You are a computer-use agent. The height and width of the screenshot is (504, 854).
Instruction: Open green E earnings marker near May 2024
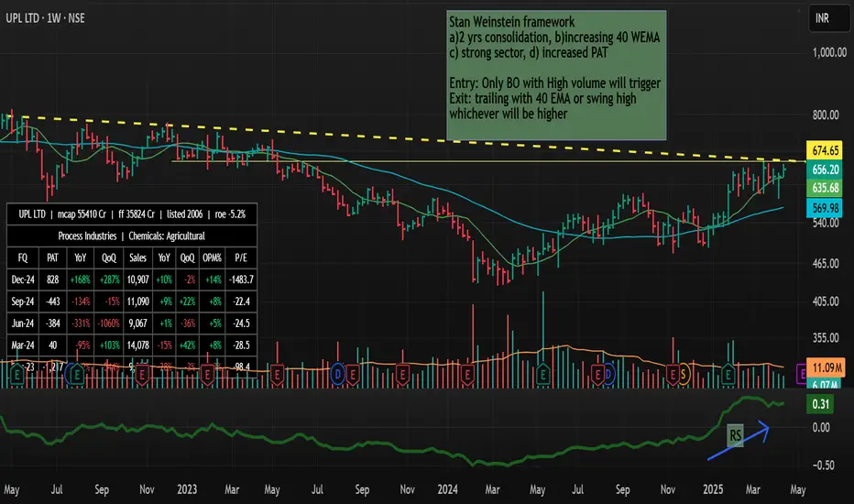[543, 374]
